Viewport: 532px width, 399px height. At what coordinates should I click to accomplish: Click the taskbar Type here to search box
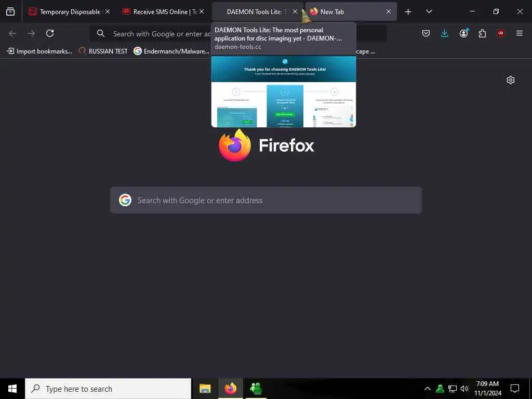108,389
